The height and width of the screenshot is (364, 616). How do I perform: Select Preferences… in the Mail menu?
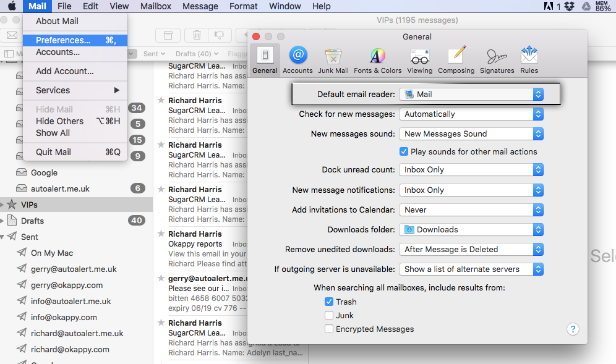click(75, 40)
